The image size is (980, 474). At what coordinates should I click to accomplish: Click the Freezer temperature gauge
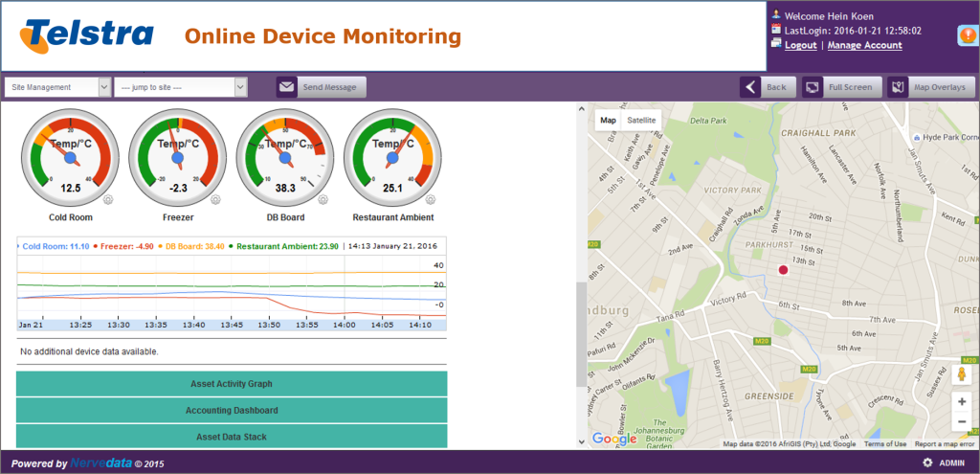point(177,158)
